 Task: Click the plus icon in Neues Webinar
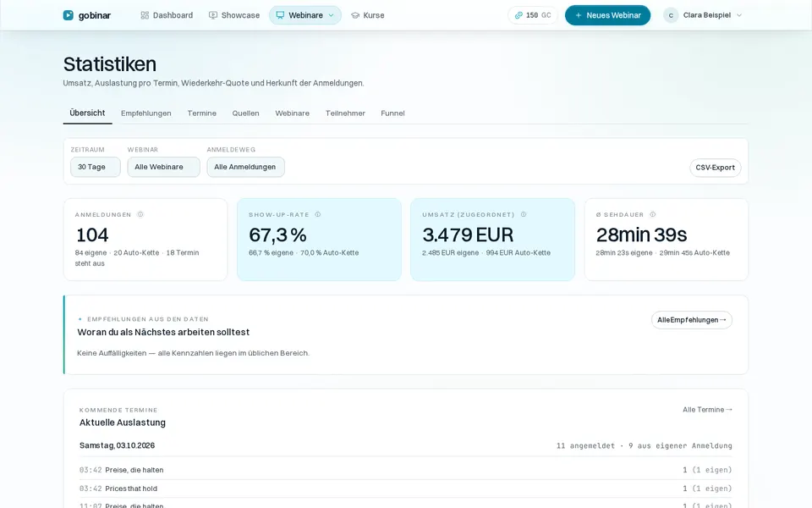click(x=579, y=15)
